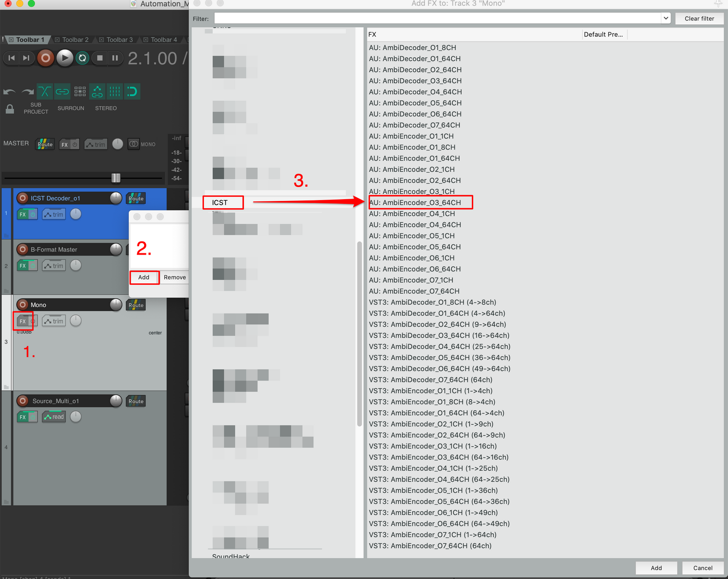This screenshot has height=579, width=728.
Task: Click the go-to-start transport button
Action: 12,58
